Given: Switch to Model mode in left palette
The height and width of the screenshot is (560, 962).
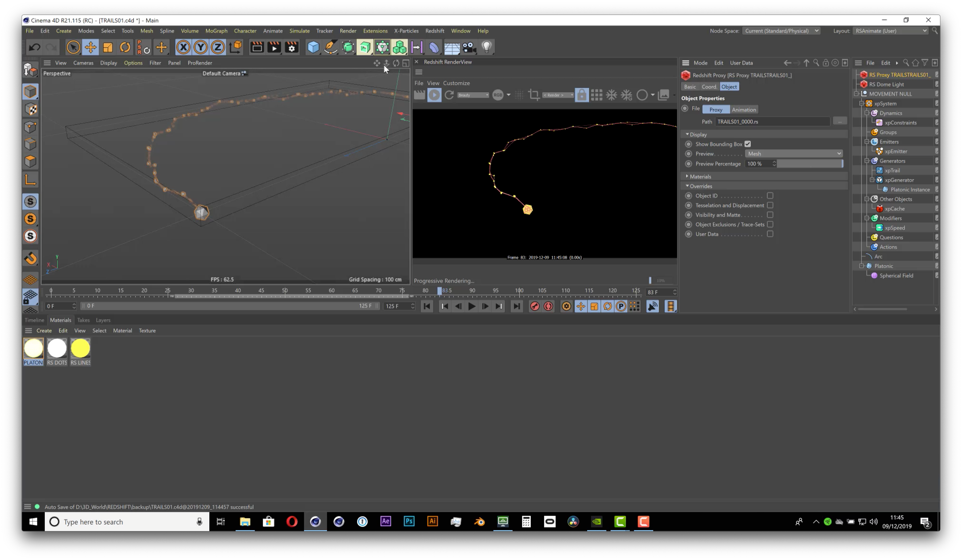Looking at the screenshot, I should (x=31, y=92).
